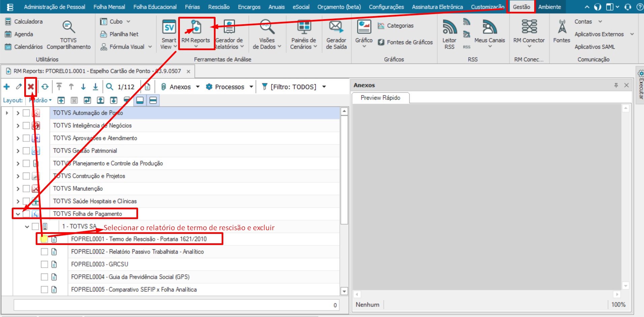This screenshot has width=644, height=317.
Task: Collapse the 1 - TOTVS SA node
Action: click(x=27, y=226)
